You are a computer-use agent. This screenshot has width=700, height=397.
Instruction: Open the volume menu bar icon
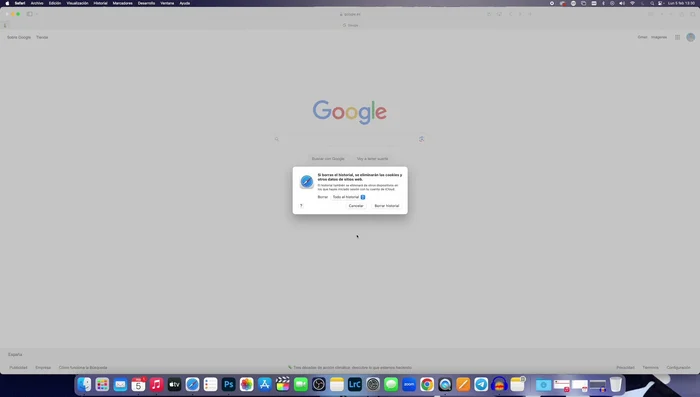coord(622,3)
